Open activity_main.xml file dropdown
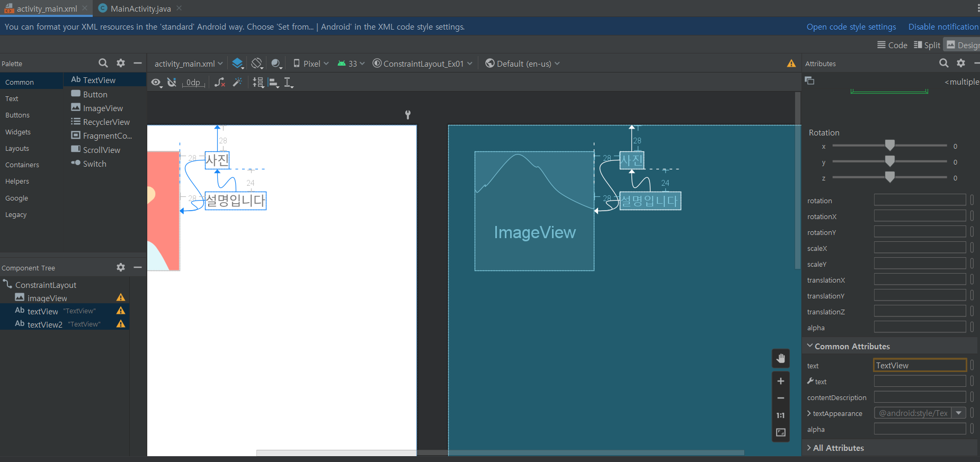980x462 pixels. point(189,64)
